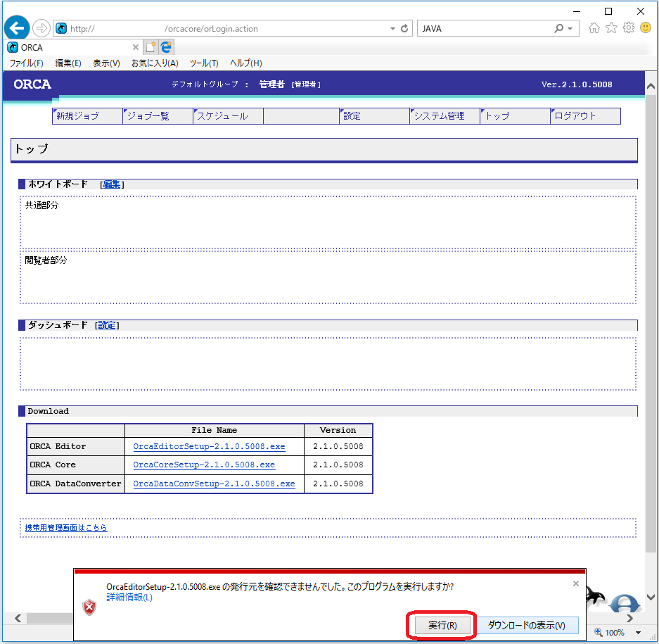Click the 共通部分 whiteboard text

41,206
